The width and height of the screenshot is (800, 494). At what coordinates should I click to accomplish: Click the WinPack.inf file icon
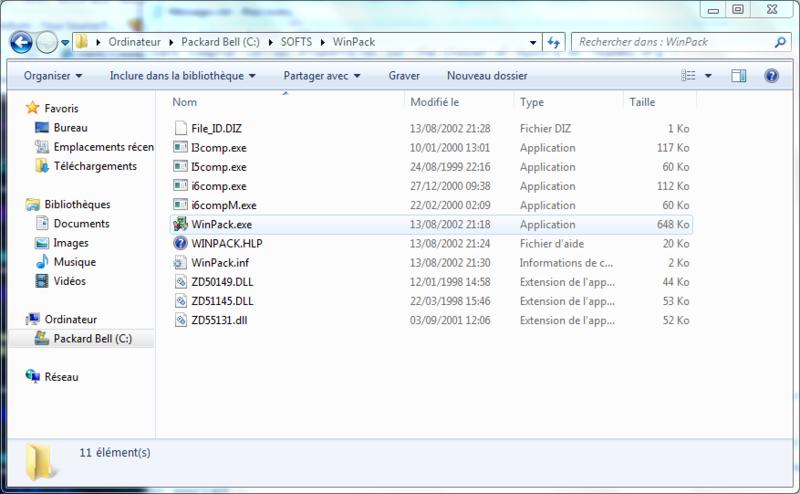pos(180,263)
